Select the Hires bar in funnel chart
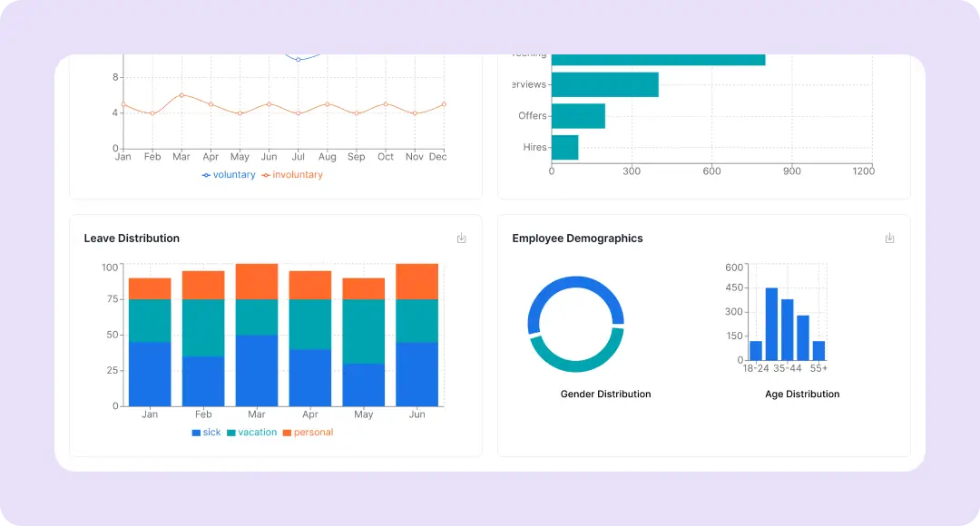980x526 pixels. point(564,147)
